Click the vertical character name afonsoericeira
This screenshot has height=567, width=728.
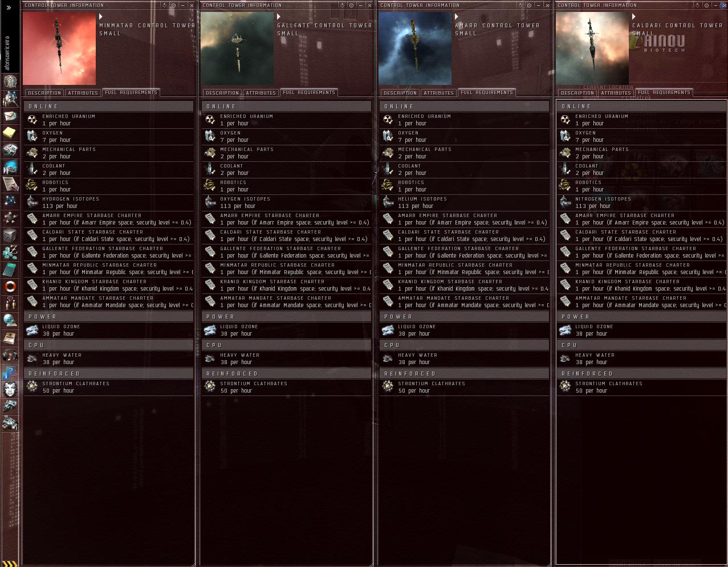coord(7,53)
